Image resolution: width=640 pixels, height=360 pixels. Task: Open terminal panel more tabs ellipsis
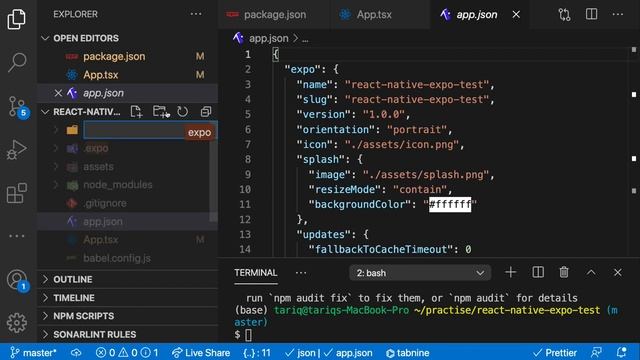coord(301,273)
